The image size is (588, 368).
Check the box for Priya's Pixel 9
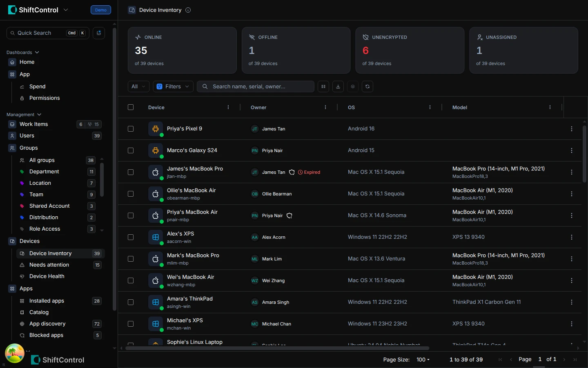[131, 129]
